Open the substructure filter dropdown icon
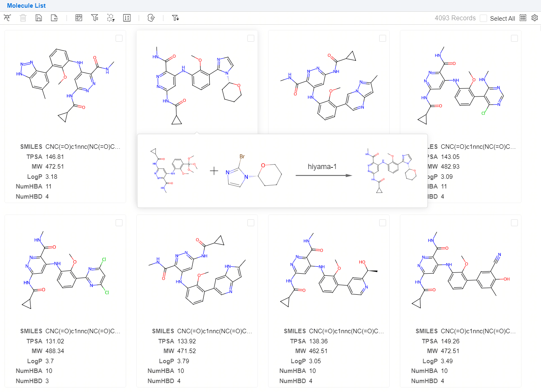This screenshot has width=541, height=392. [x=111, y=18]
